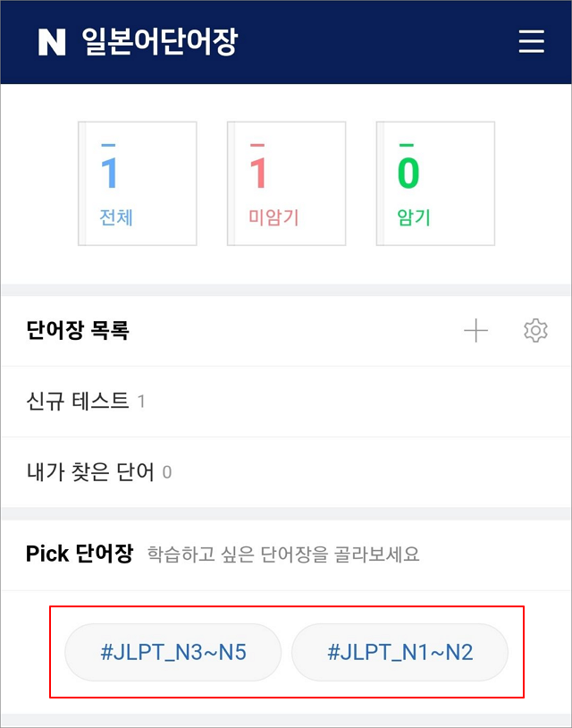Open the 미암기 words card
Screen dimensions: 572x728
pos(286,183)
